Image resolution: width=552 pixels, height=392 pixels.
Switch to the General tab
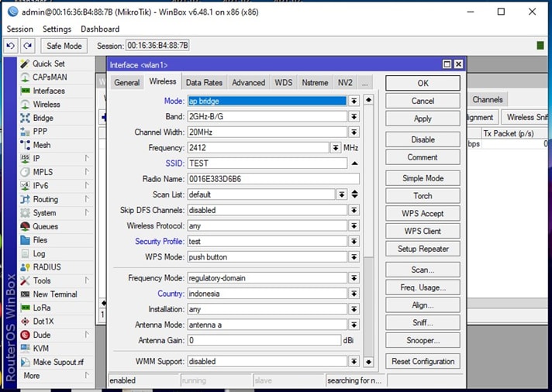coord(126,83)
